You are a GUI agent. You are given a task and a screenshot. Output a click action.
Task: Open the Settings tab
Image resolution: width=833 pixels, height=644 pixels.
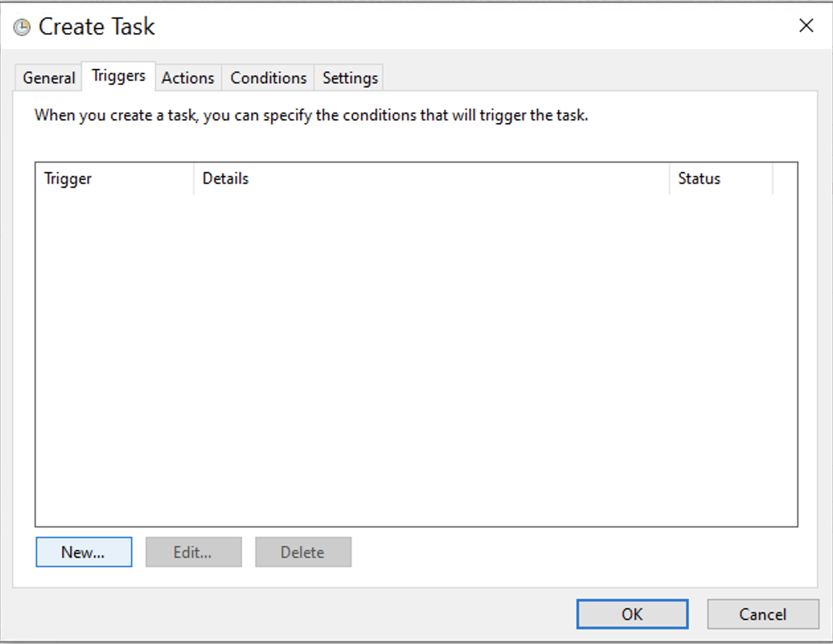[x=349, y=77]
